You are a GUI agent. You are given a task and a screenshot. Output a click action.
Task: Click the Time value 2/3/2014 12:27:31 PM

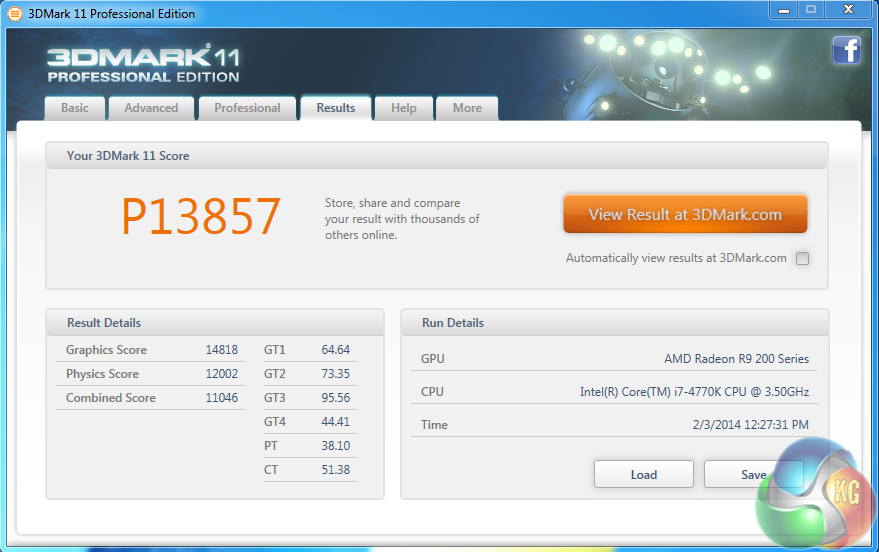pyautogui.click(x=751, y=425)
